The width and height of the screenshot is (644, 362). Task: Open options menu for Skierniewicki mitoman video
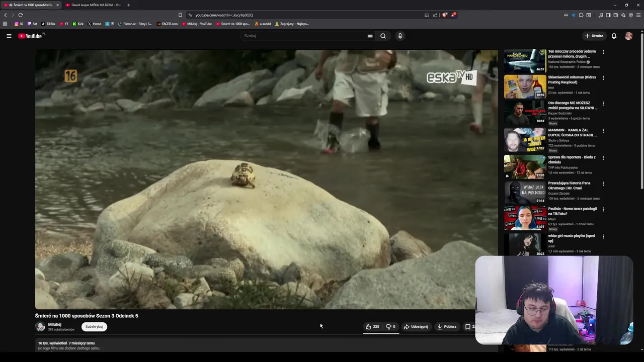click(x=603, y=78)
